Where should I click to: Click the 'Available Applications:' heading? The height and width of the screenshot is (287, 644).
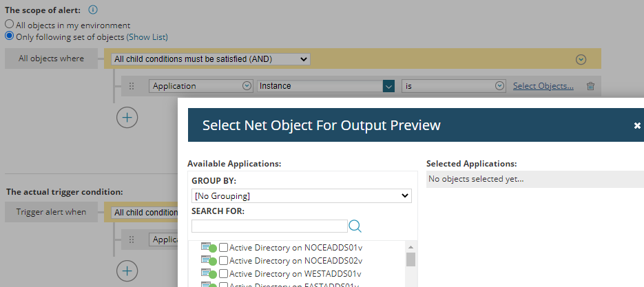(x=234, y=163)
